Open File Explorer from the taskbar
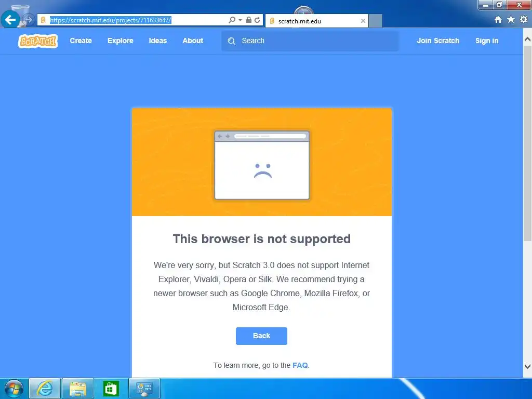Screen dimensions: 532x399 78,389
